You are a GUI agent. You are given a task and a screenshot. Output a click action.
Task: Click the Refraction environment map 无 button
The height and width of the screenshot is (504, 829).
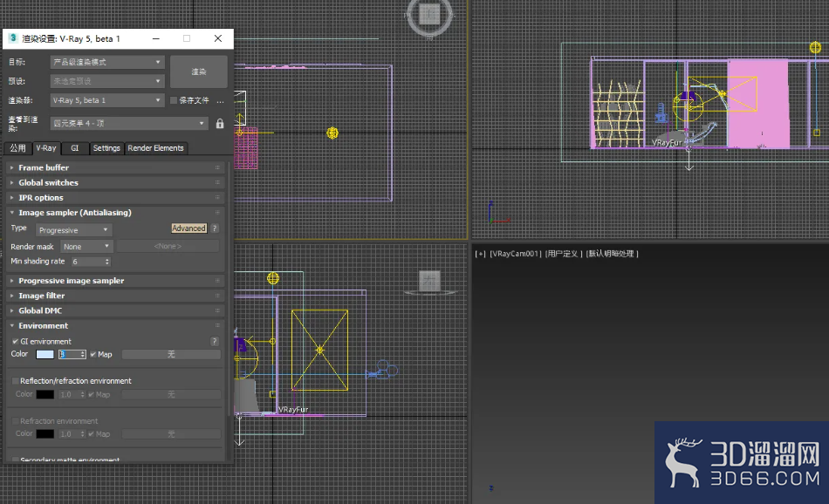coord(171,434)
